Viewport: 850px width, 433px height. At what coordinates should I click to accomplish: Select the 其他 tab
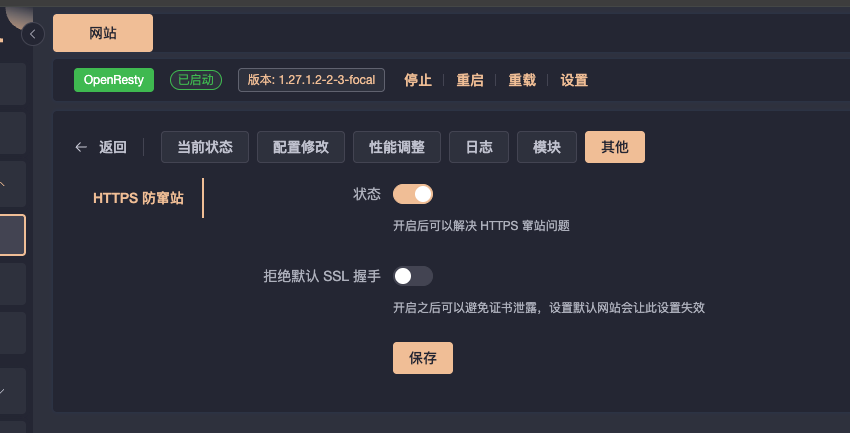click(x=615, y=147)
